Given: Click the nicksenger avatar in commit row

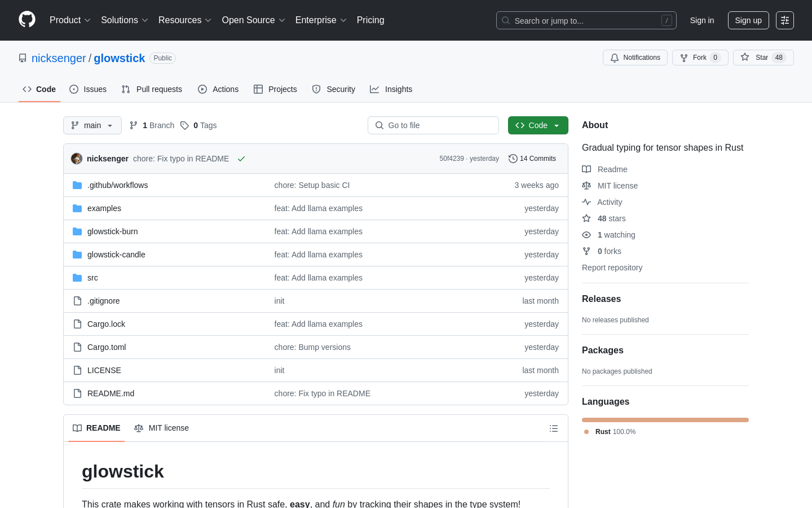Looking at the screenshot, I should (77, 159).
